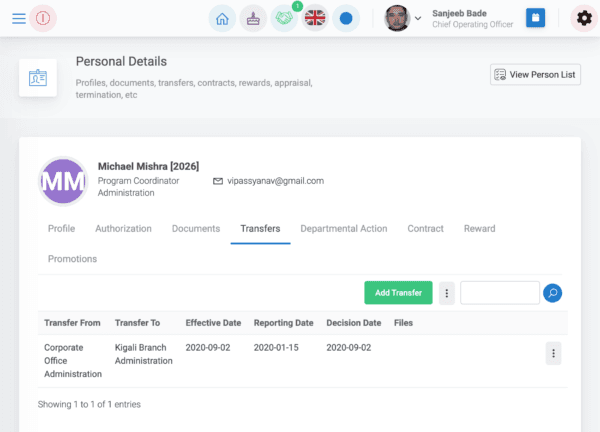Click the Corporate Office Administration cell
Screen dimensions: 600x432
(x=73, y=360)
